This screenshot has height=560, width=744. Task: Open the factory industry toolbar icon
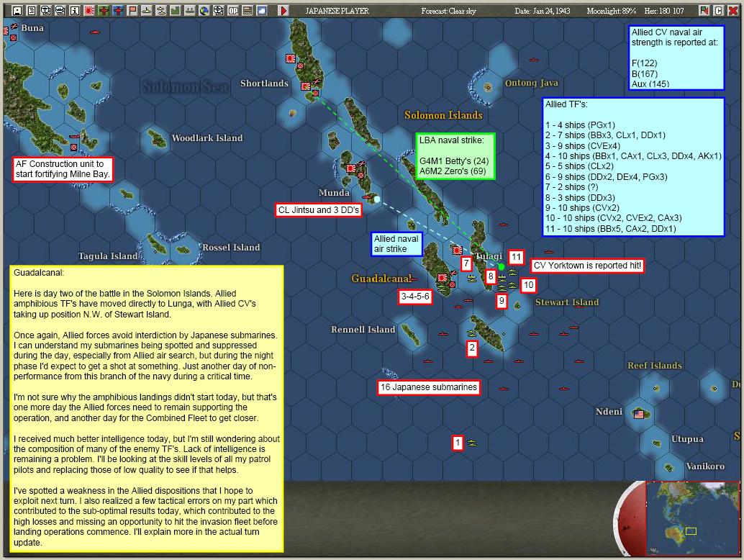coord(175,11)
